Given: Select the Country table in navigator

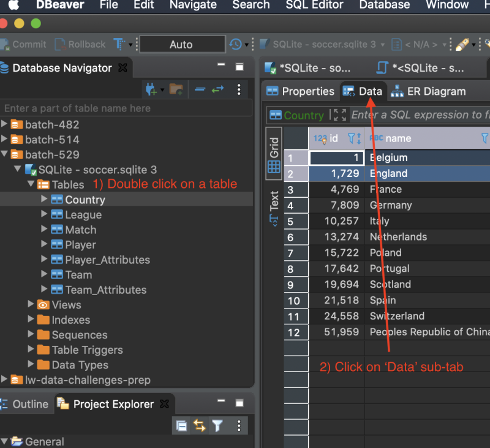Looking at the screenshot, I should tap(85, 200).
